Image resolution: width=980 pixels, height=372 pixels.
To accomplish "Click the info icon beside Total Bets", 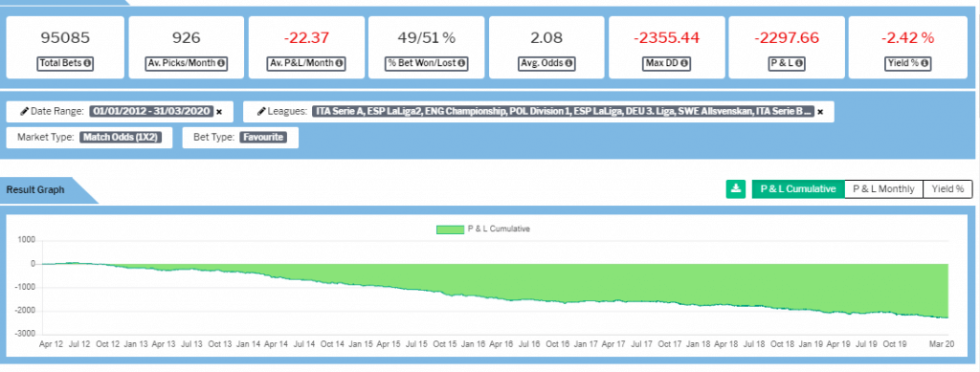I will [x=87, y=63].
